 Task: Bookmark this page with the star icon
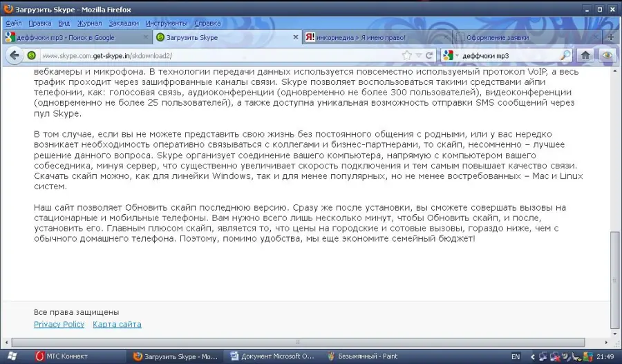406,55
